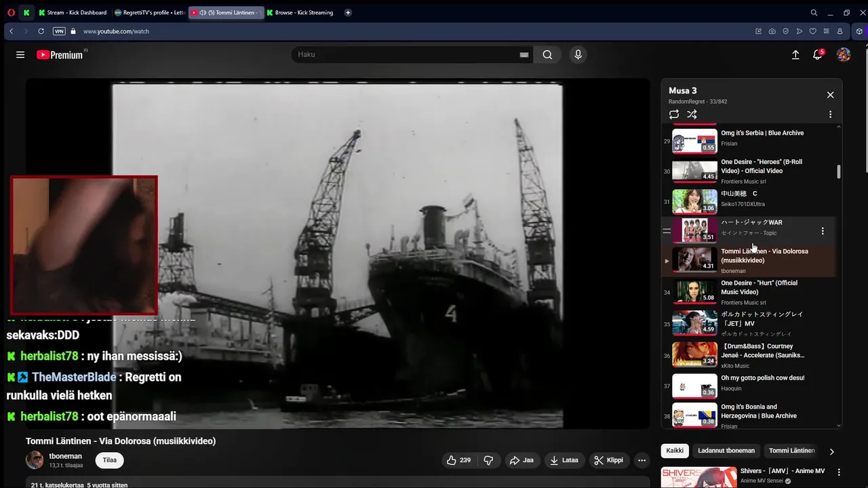Screen dimensions: 868x488
Task: Click the playlist panel scrollbar thumb
Action: pos(839,172)
